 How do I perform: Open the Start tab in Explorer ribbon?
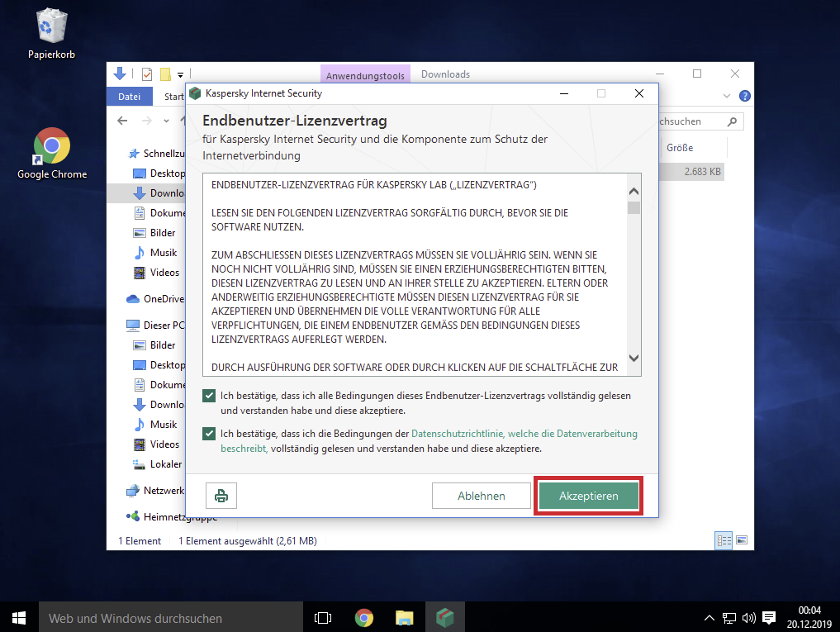click(x=173, y=97)
